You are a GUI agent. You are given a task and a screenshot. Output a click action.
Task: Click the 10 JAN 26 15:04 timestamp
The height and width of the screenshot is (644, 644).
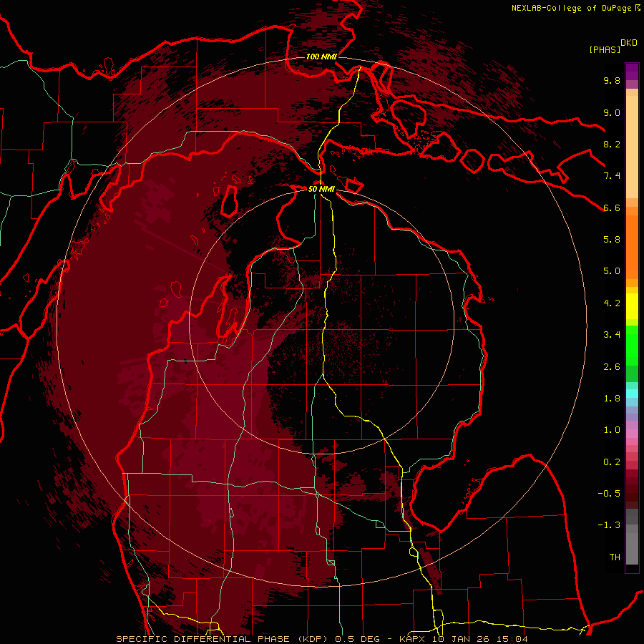click(479, 639)
